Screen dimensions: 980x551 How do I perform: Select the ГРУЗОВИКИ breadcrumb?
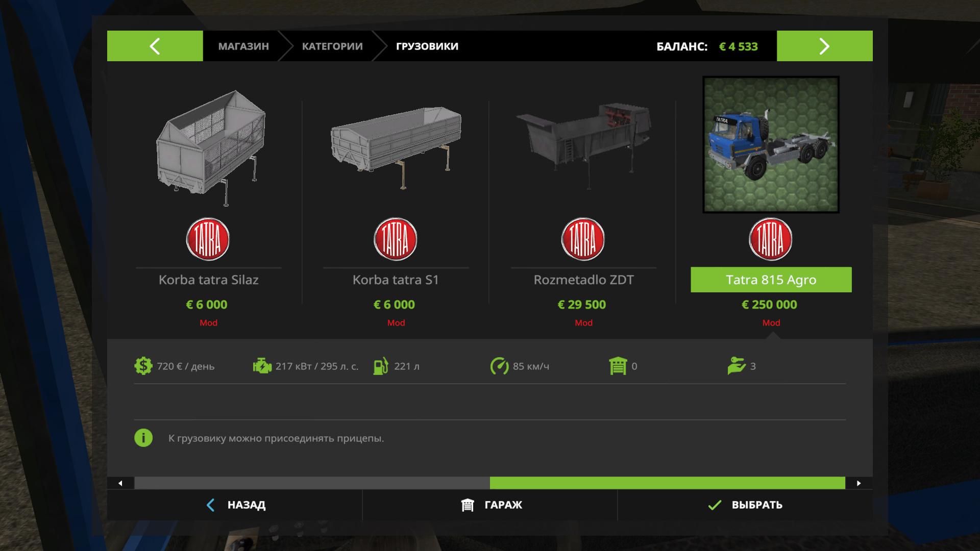click(x=427, y=46)
